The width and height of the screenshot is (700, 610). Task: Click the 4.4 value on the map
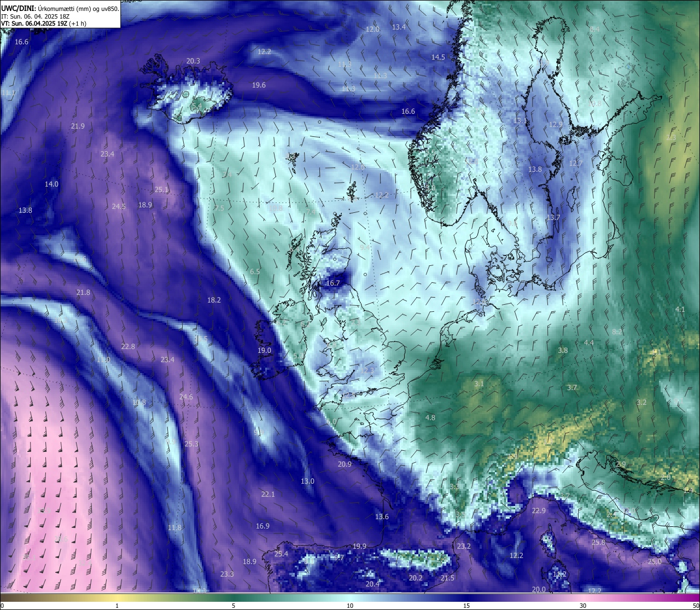589,343
